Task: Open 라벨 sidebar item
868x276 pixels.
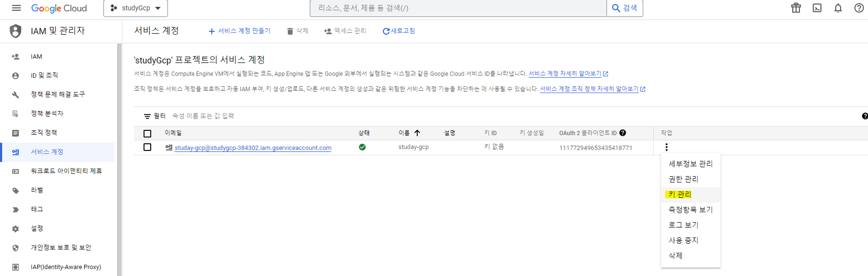Action: 57,190
